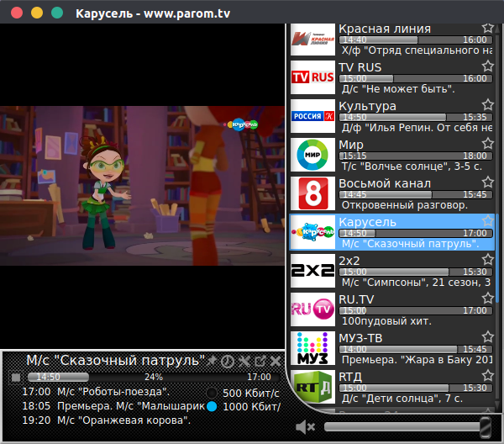Open settings via crossed tools icon
Viewport: 504px width, 444px height.
tap(244, 362)
